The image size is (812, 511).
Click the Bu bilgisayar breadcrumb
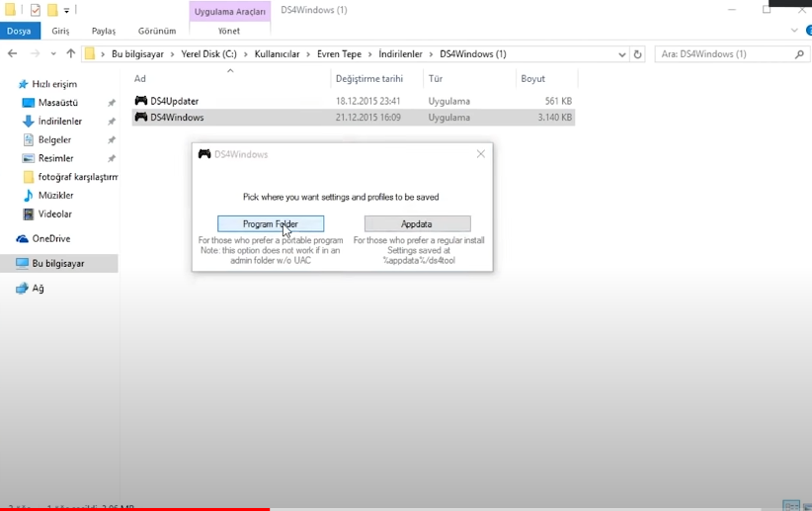tap(137, 54)
